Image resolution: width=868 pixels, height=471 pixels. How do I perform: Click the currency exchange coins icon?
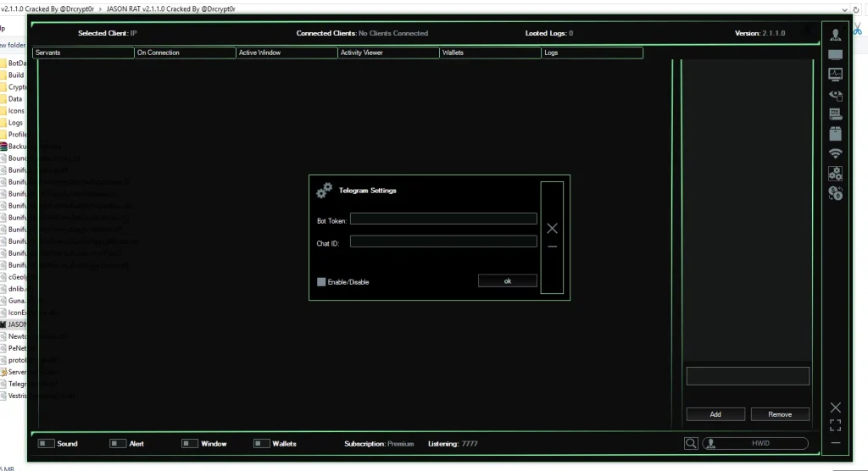836,193
